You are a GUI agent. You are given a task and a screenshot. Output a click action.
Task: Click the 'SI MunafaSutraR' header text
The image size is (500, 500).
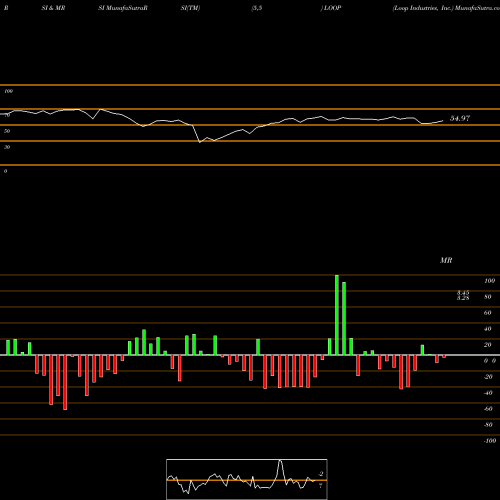coord(123,8)
